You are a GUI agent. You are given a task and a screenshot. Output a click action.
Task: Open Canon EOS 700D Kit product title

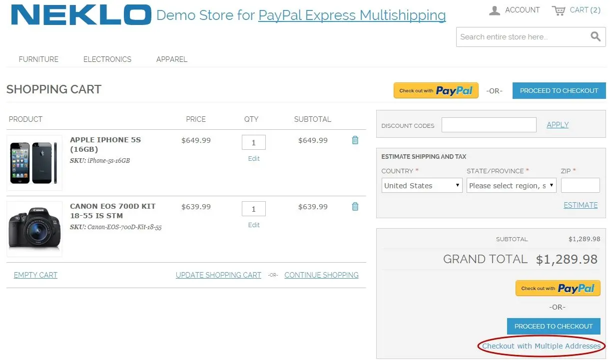(x=113, y=211)
